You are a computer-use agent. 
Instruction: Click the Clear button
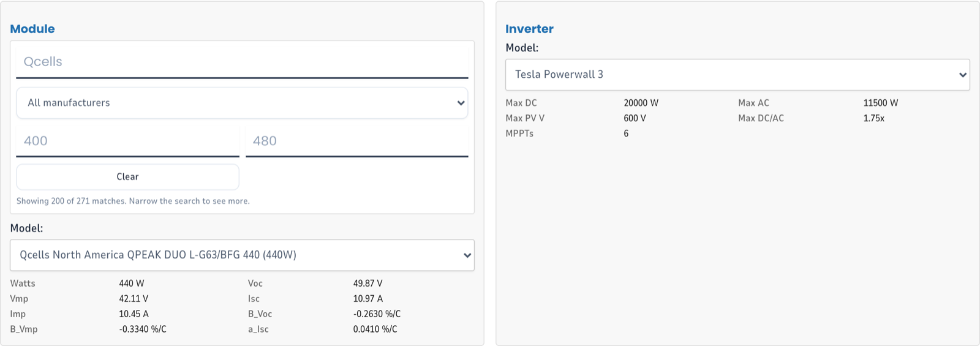pos(127,177)
